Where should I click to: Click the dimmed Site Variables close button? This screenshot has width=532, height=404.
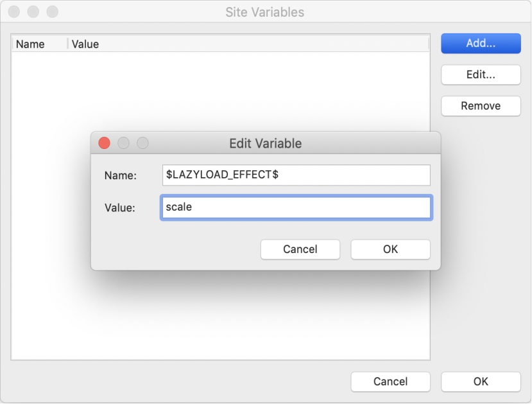tap(14, 12)
